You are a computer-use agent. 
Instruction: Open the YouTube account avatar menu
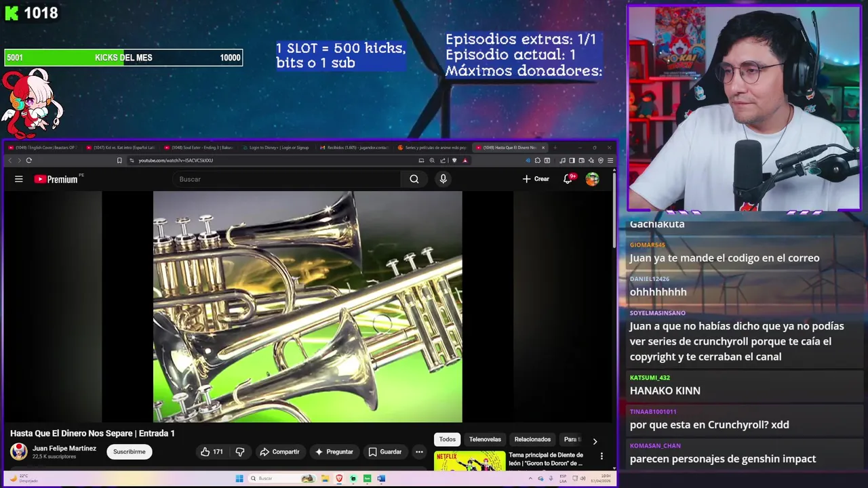tap(593, 179)
